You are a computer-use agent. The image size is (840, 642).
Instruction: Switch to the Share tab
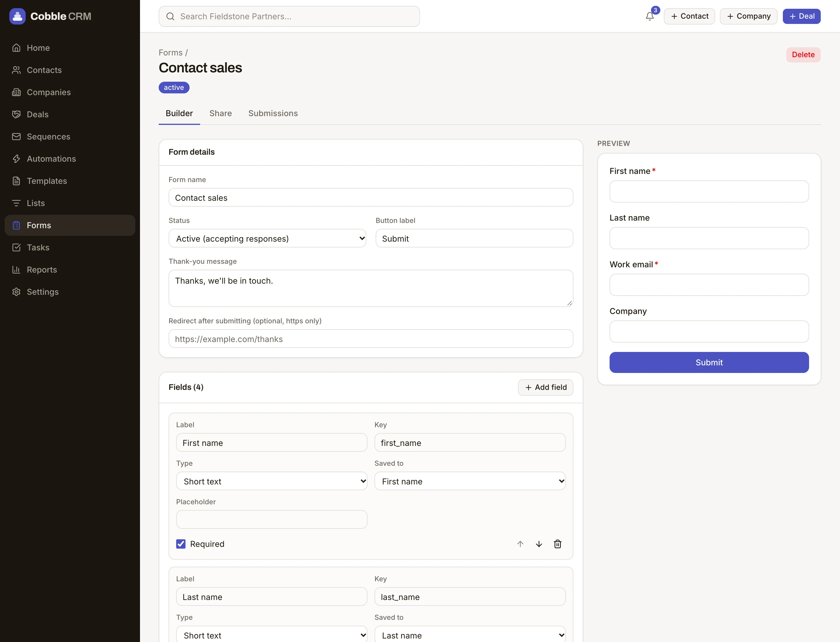[x=220, y=113]
